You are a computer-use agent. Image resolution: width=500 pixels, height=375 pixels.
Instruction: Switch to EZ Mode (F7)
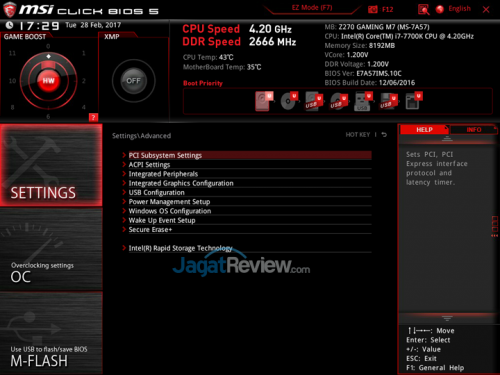click(x=312, y=8)
